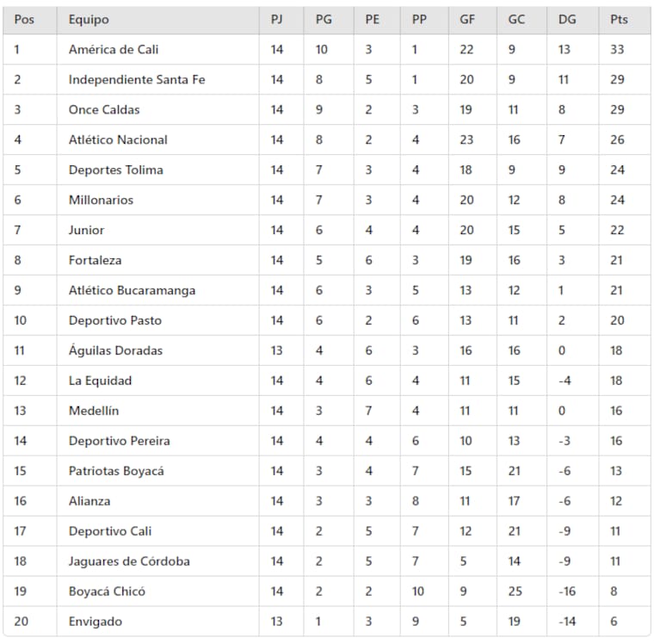Select the DG column header
Viewport: 654px width, 644px height.
[x=567, y=20]
